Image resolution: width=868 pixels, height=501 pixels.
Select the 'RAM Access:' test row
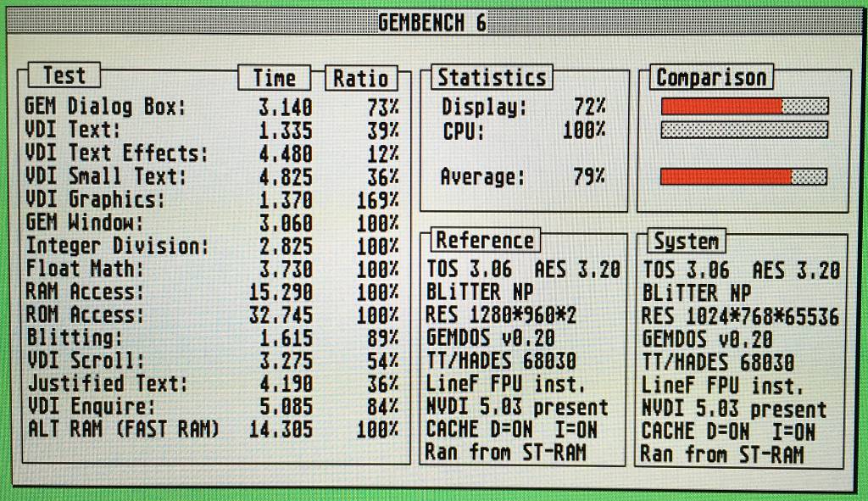[x=212, y=292]
